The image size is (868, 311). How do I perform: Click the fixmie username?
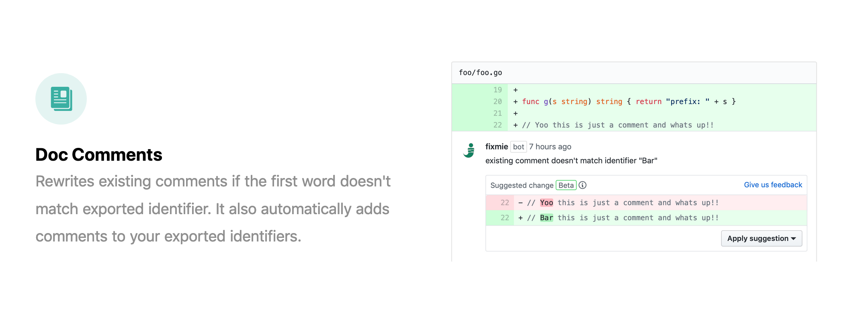pos(496,147)
